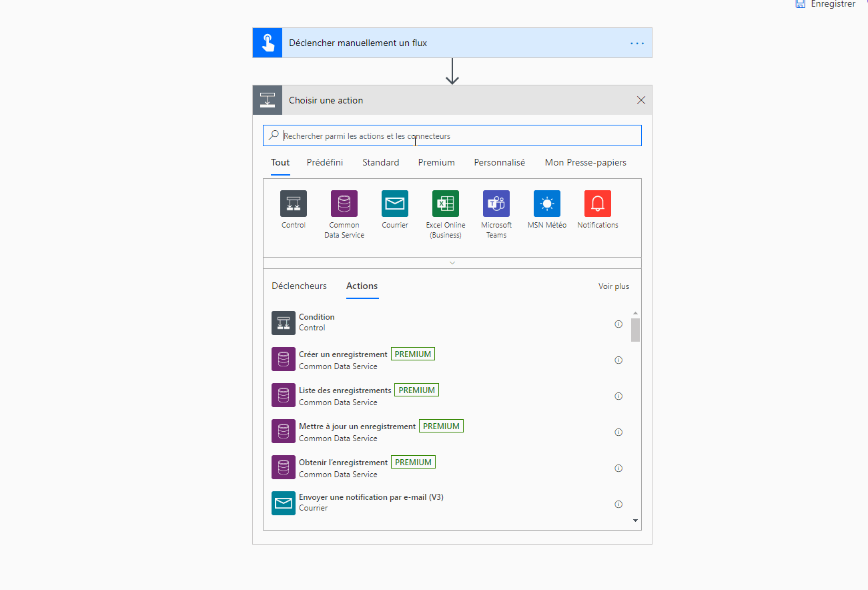Expand the connector list with the chevron

click(452, 263)
